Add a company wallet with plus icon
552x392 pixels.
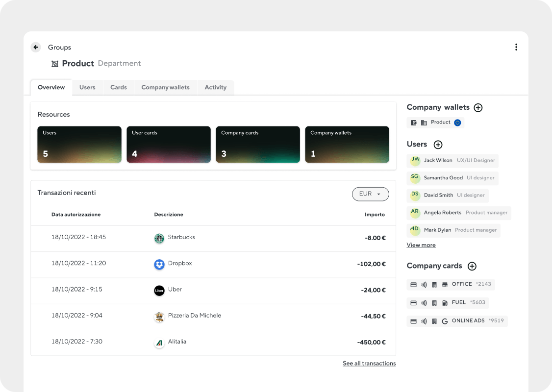pyautogui.click(x=478, y=108)
